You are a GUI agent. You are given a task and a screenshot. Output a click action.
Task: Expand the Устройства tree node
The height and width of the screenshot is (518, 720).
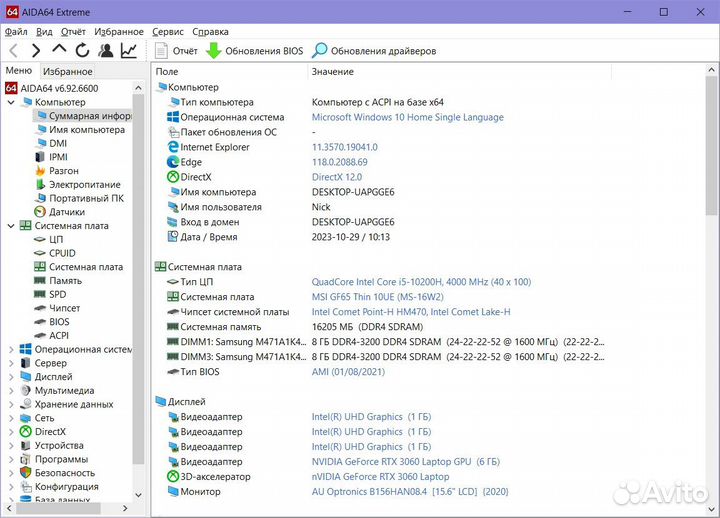pyautogui.click(x=11, y=445)
